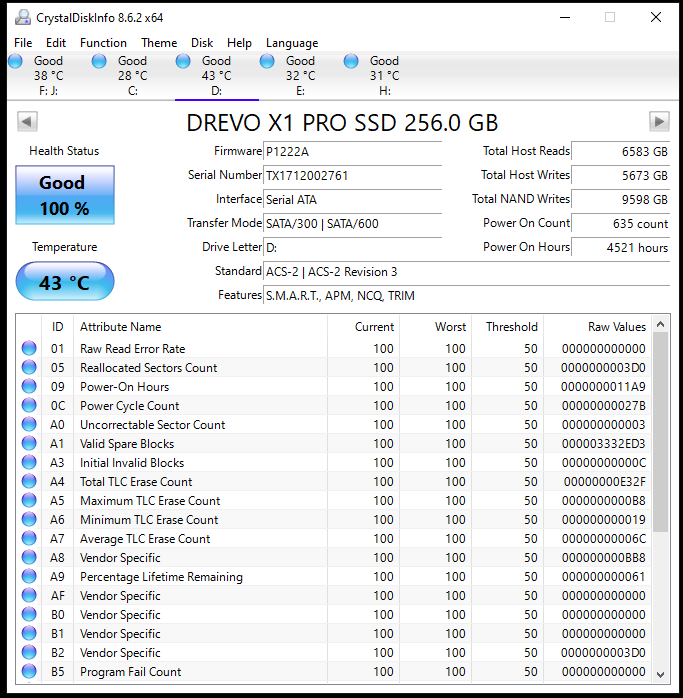Click status icon for Average TLC Erase Count
The width and height of the screenshot is (683, 698).
click(29, 538)
